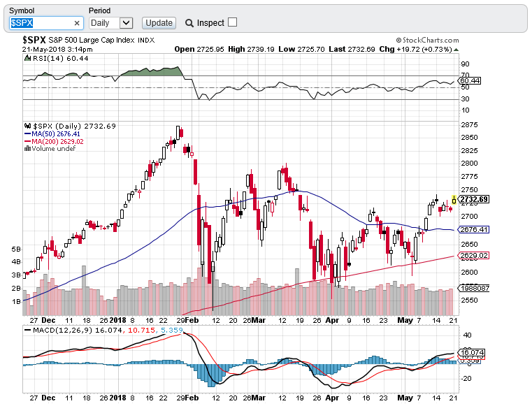Click the MA(50) 2676.41 legend text
Viewport: 532px width, 406px height.
(x=56, y=134)
